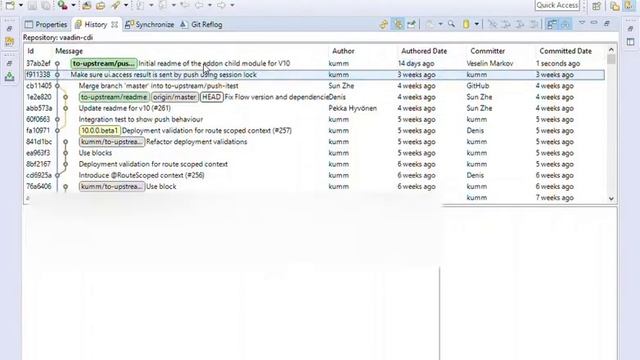Click the HEAD ref label
This screenshot has width=640, height=360.
point(211,97)
